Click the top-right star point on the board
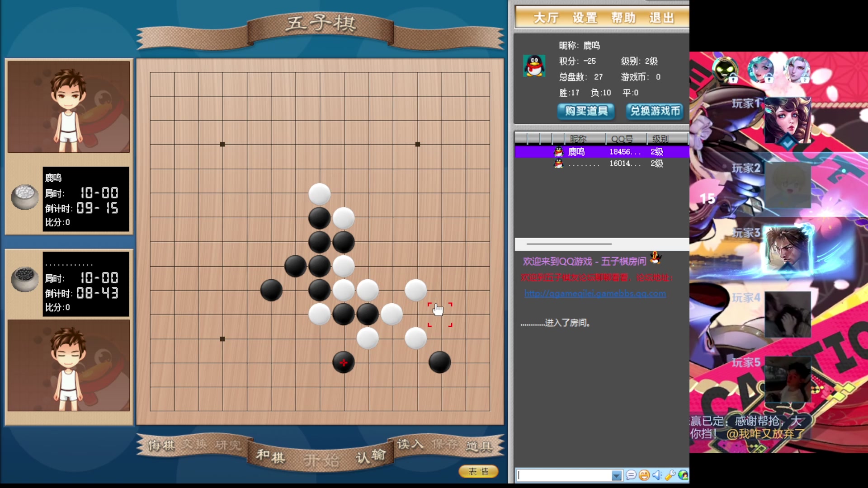 pyautogui.click(x=418, y=145)
